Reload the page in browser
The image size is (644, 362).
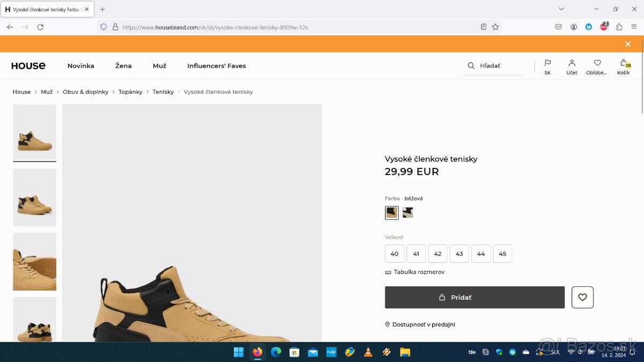pos(40,27)
